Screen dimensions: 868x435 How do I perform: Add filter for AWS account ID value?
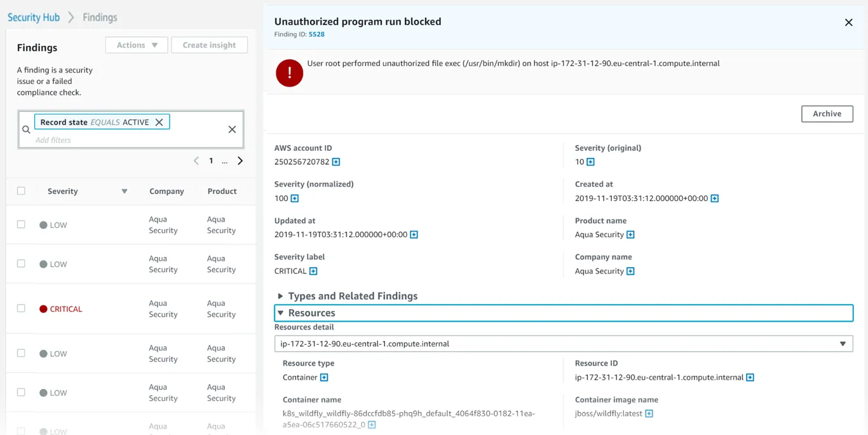click(x=336, y=162)
